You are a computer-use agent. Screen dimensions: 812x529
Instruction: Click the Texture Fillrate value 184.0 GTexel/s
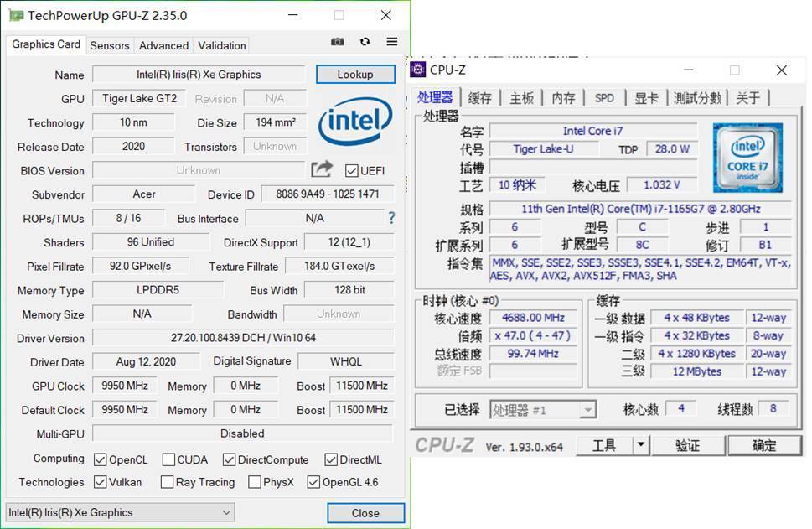(339, 267)
